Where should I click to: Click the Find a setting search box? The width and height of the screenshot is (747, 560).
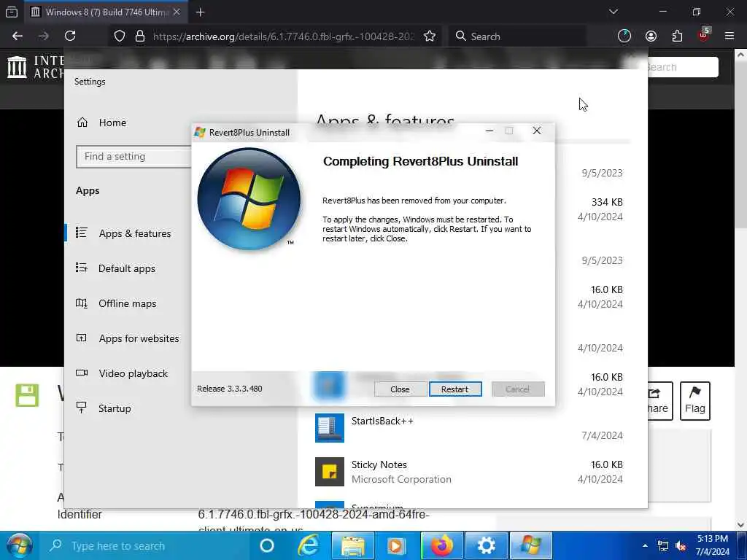pyautogui.click(x=134, y=156)
